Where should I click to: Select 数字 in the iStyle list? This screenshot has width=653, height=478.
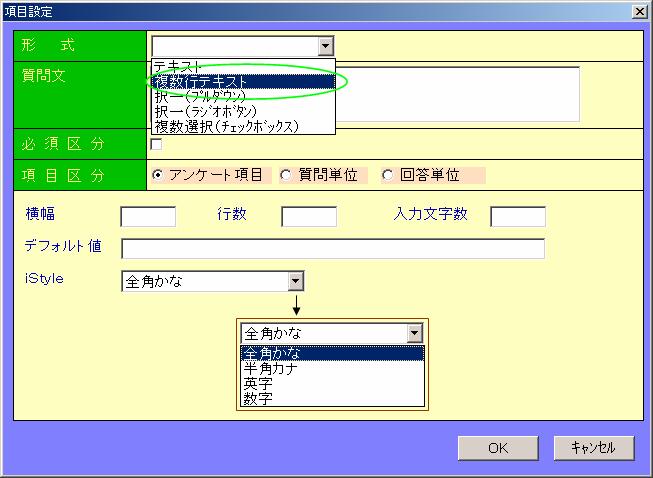tap(332, 398)
